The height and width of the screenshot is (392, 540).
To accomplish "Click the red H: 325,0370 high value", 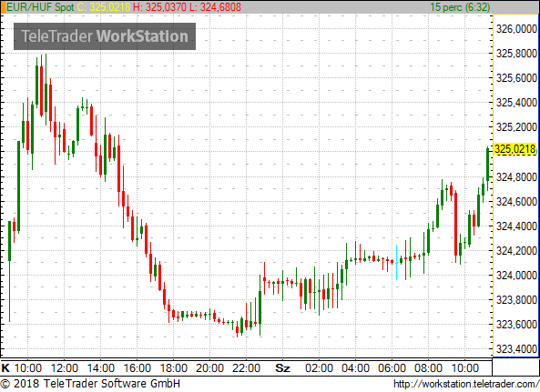I will coord(159,7).
